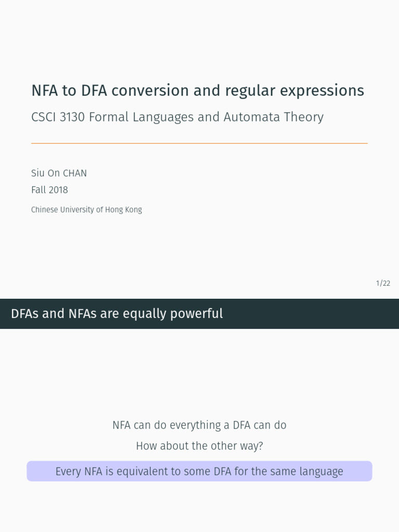This screenshot has height=532, width=399.
Task: Click the course code 'CSCI 3130'
Action: click(x=58, y=117)
